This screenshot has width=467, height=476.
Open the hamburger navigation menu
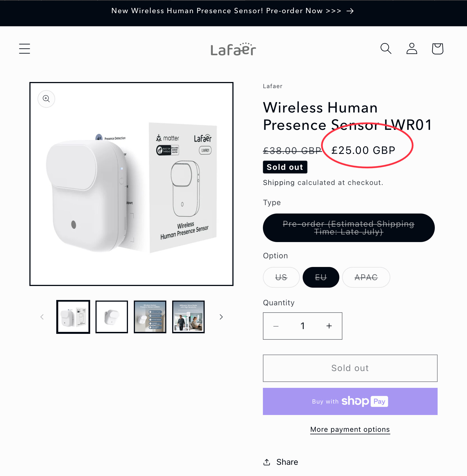pyautogui.click(x=25, y=49)
